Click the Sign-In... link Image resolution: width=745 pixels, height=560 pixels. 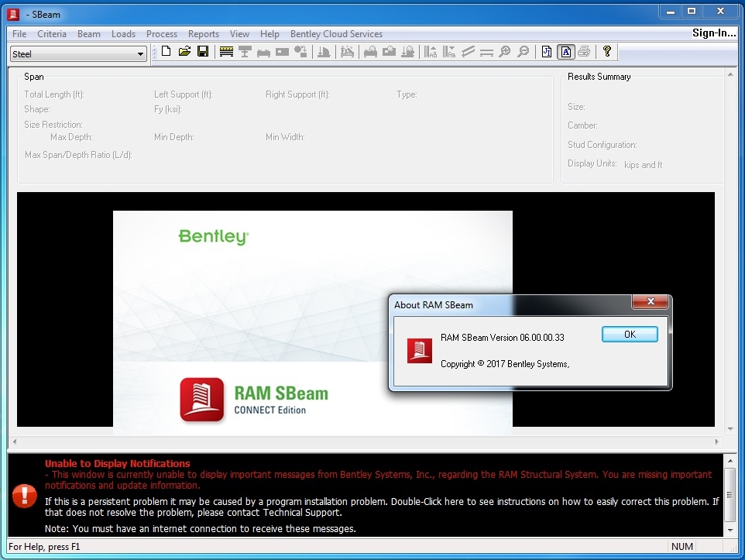714,33
